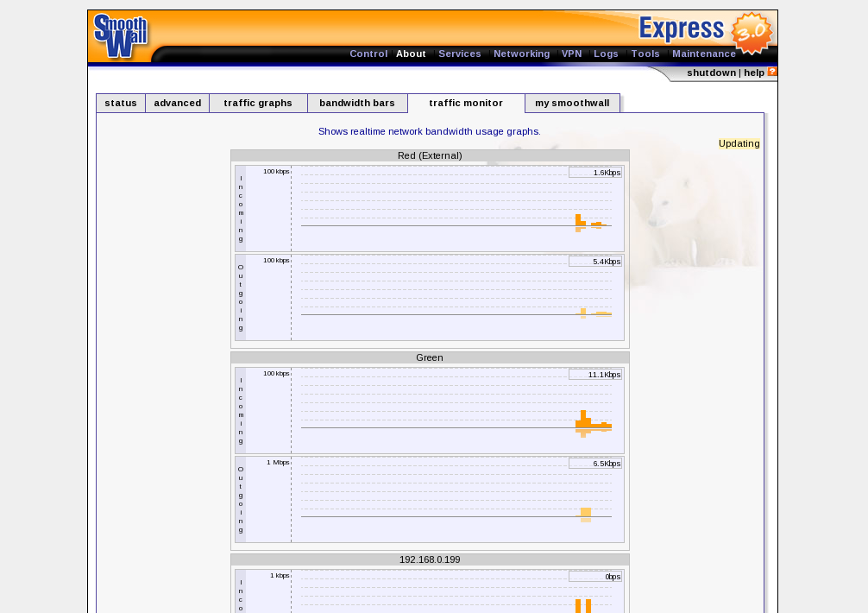Click the shutdown link
The height and width of the screenshot is (613, 868).
point(711,73)
